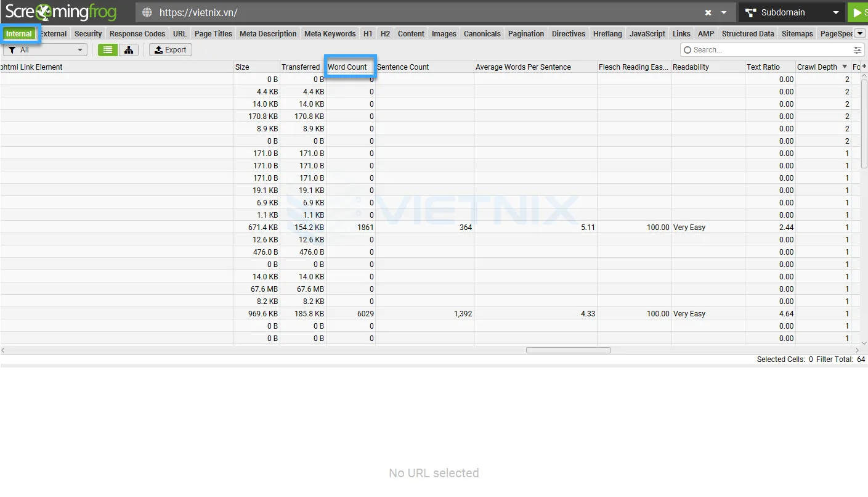Switch to site tree view

click(128, 50)
